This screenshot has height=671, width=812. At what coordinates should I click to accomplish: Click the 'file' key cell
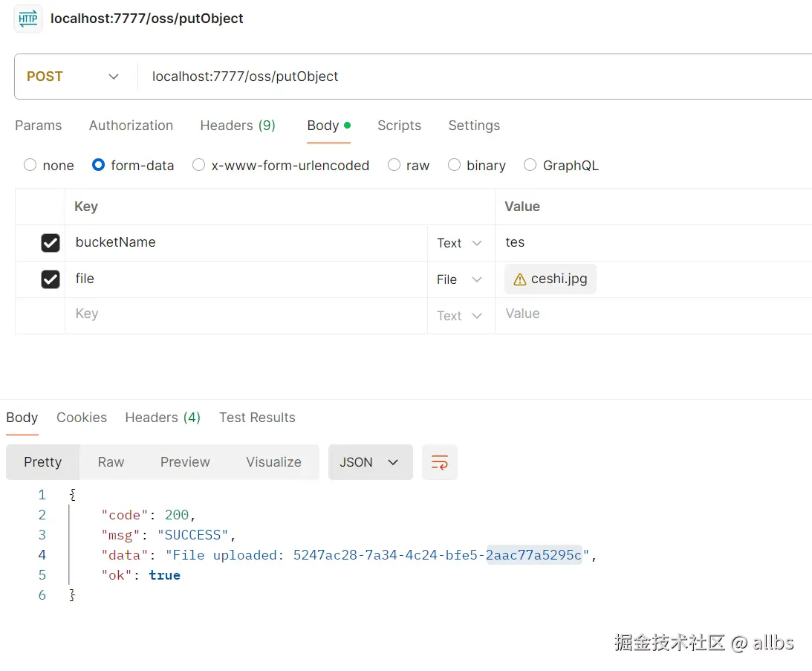click(x=246, y=279)
